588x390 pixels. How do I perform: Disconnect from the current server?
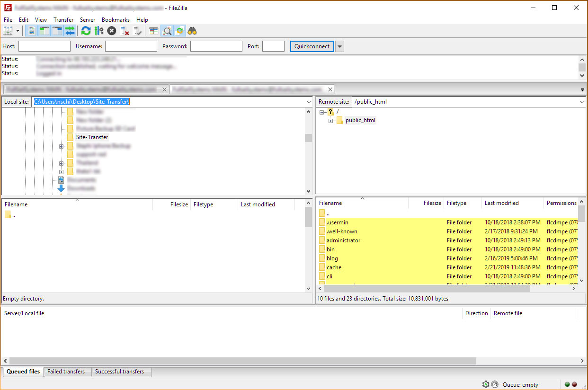tap(125, 31)
